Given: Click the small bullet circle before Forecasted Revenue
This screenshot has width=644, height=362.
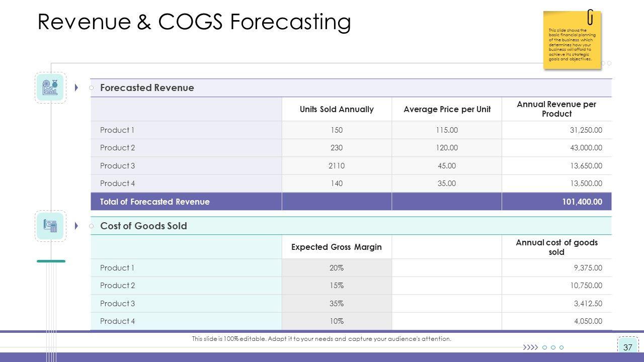Looking at the screenshot, I should tap(91, 88).
